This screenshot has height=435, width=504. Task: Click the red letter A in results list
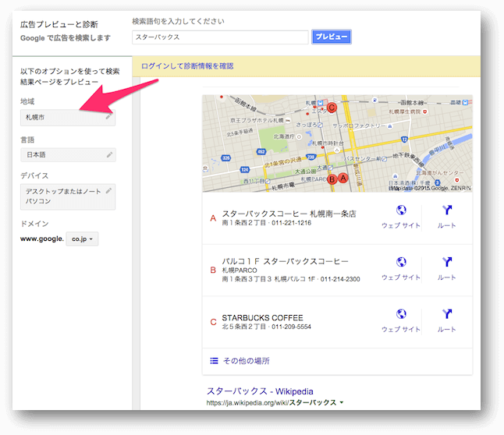point(213,218)
